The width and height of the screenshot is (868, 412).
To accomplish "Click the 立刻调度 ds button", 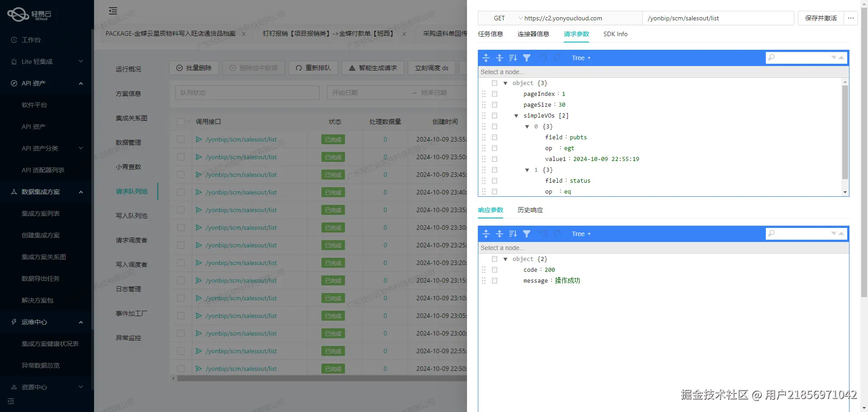I will pyautogui.click(x=432, y=68).
